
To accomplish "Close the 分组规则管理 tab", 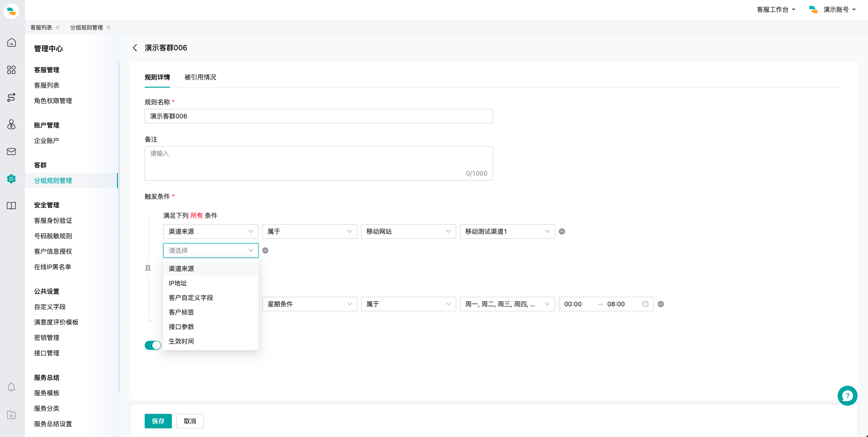I will [108, 27].
